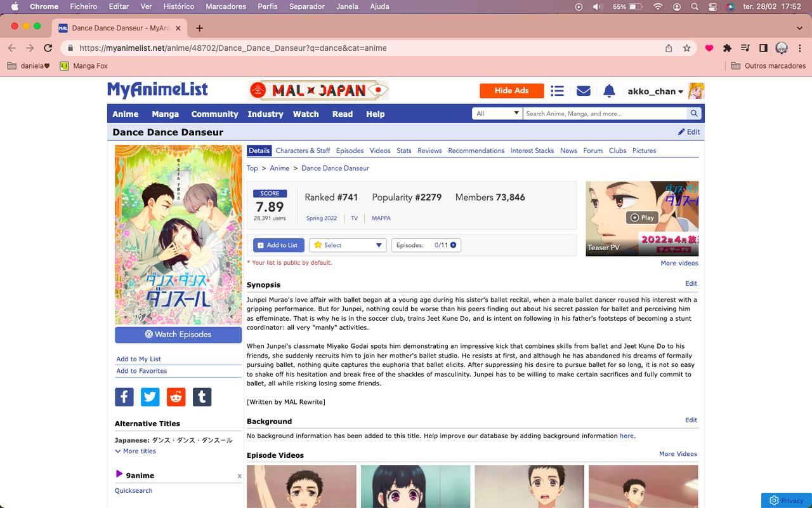Click the MyAnimeList logo

(x=157, y=90)
